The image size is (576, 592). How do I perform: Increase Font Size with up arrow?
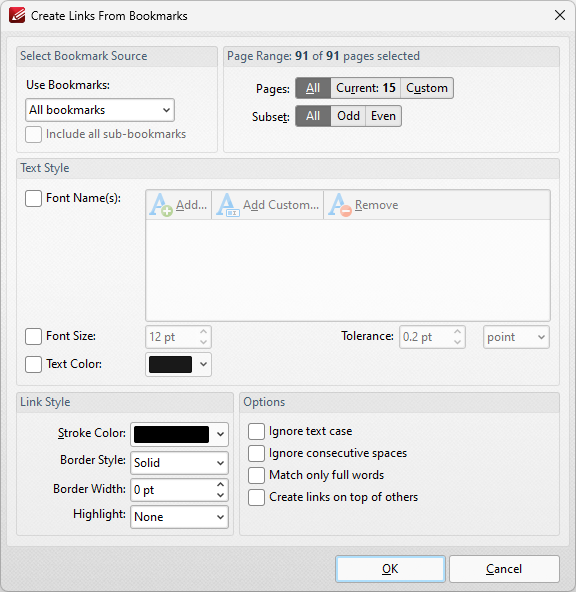pos(203,331)
